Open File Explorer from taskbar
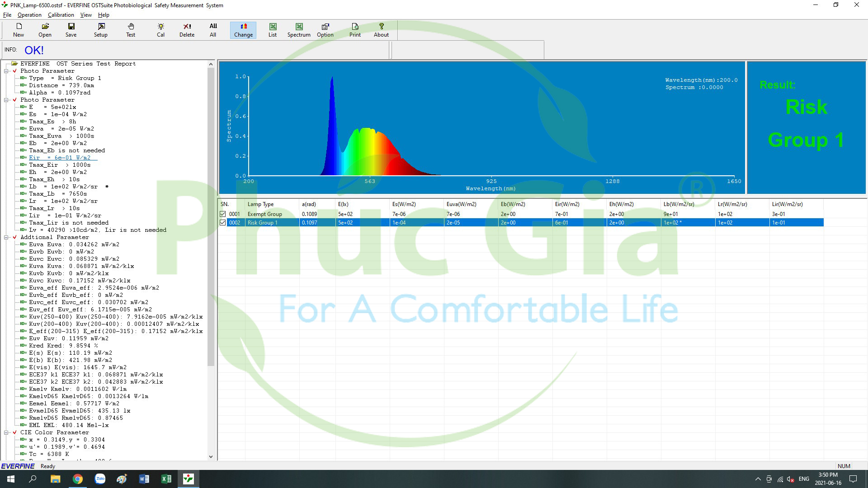 [55, 479]
